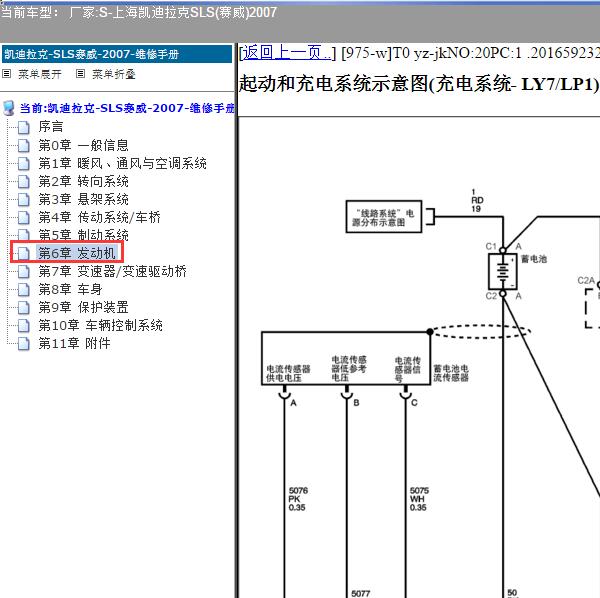This screenshot has height=598, width=600.
Task: Click the 返回上一页 link
Action: (x=286, y=52)
